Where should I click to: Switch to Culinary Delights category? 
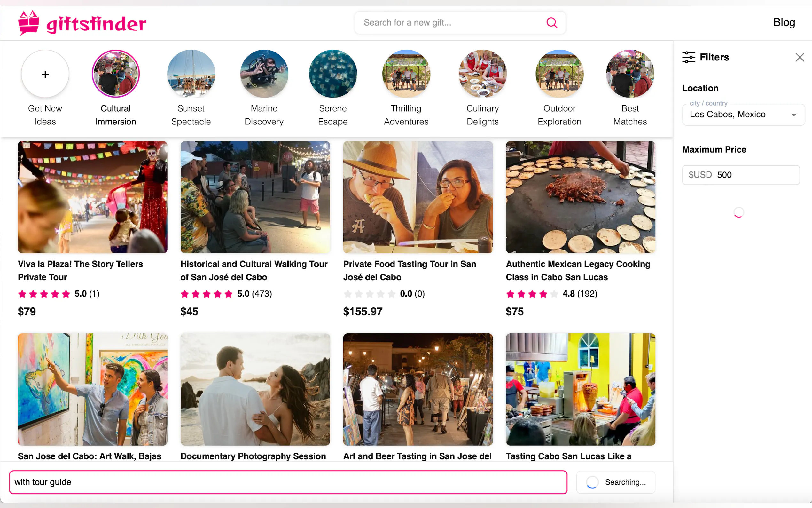pos(482,74)
